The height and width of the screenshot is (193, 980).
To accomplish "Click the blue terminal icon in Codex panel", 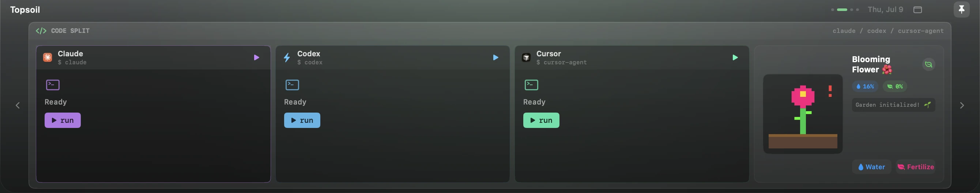I will click(x=292, y=85).
